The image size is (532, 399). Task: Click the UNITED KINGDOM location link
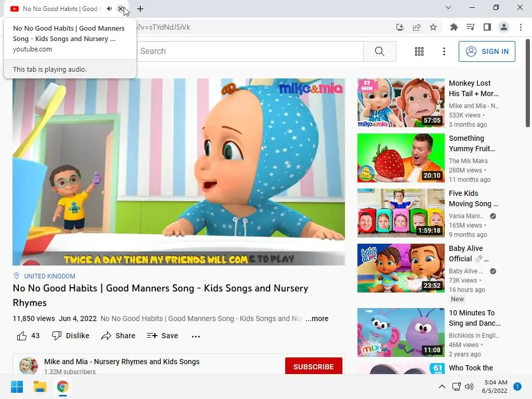point(49,276)
